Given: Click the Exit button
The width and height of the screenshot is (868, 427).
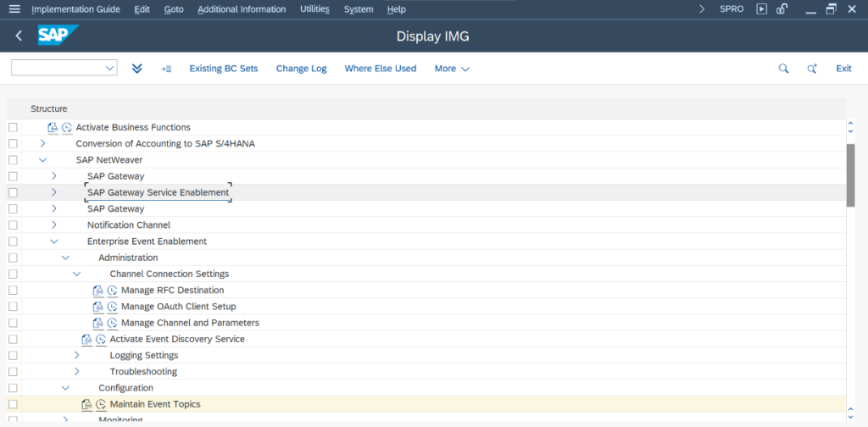Looking at the screenshot, I should [x=843, y=69].
